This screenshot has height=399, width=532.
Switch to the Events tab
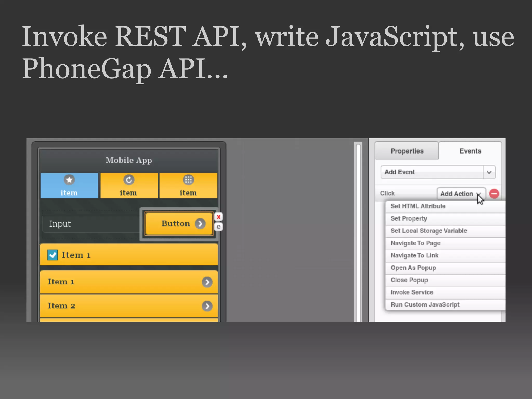coord(470,151)
